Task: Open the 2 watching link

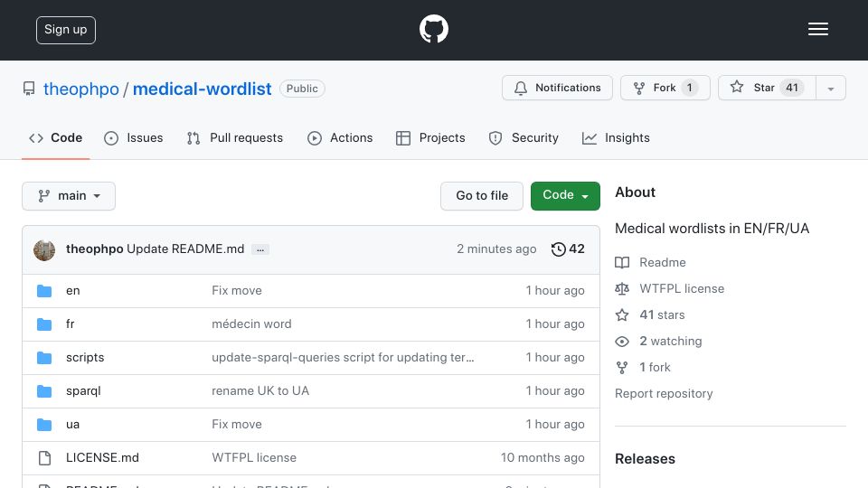Action: (670, 342)
